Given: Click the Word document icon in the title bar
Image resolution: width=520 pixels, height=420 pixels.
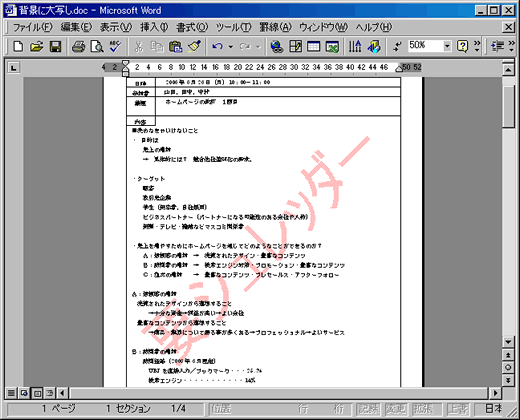Looking at the screenshot, I should (10, 10).
